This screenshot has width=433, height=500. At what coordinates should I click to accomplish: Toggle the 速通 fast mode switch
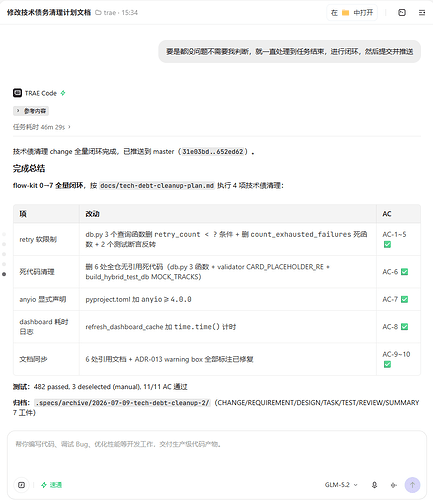(51, 485)
